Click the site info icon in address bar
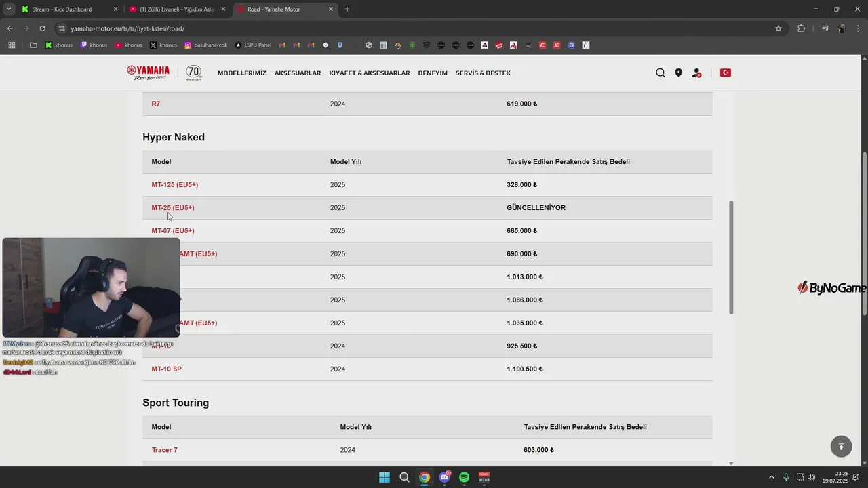Image resolution: width=868 pixels, height=488 pixels. tap(62, 28)
